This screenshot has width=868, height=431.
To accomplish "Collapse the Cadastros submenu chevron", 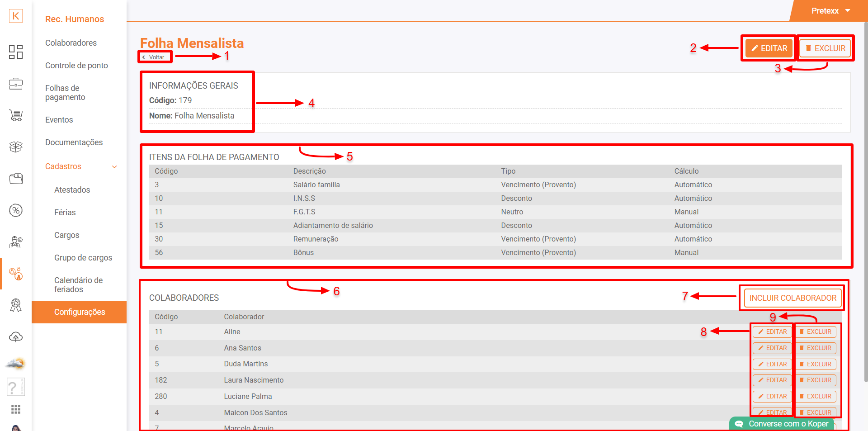I will coord(114,167).
